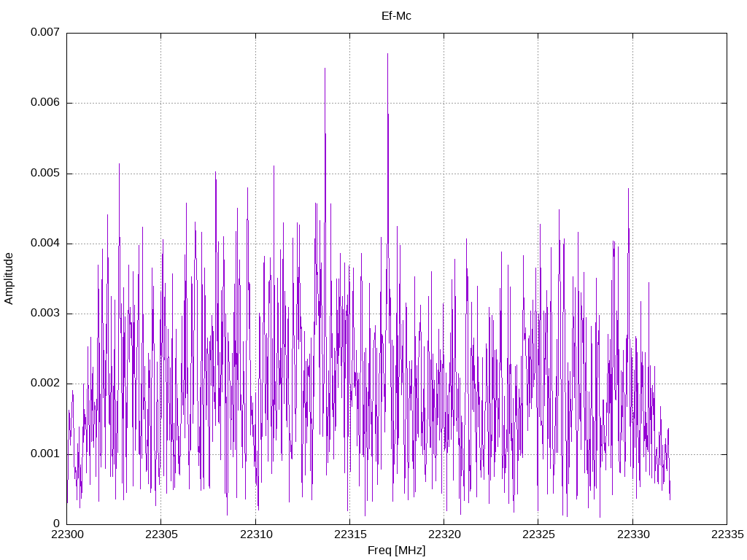Select the Freq [MHz] x-axis label
The image size is (747, 560).
pos(396,551)
